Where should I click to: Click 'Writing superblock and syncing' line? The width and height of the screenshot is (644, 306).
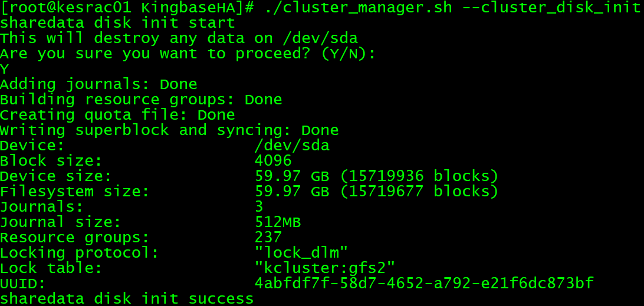click(169, 130)
